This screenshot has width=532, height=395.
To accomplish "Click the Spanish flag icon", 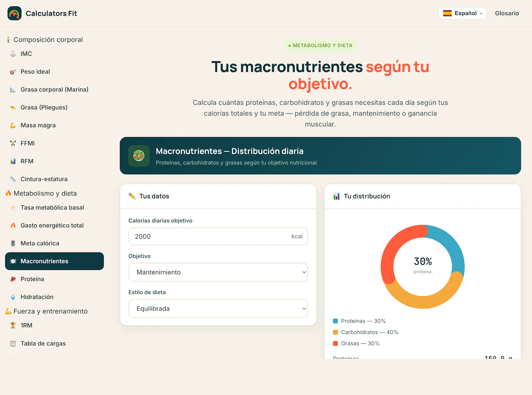I will (x=448, y=13).
